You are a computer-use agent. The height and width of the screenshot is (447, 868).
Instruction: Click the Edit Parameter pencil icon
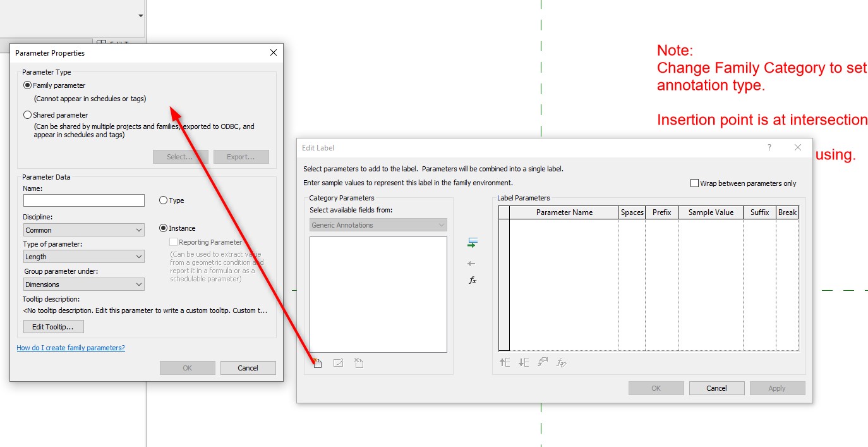coord(338,363)
